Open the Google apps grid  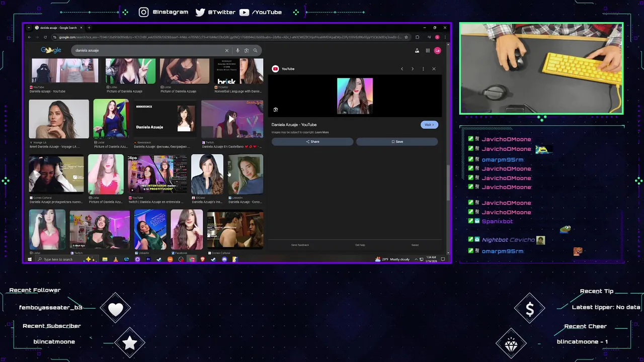428,50
